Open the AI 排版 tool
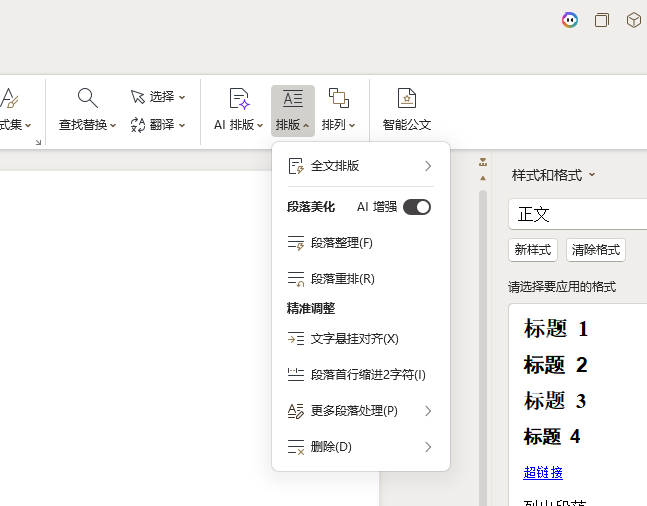The width and height of the screenshot is (647, 506). point(239,110)
